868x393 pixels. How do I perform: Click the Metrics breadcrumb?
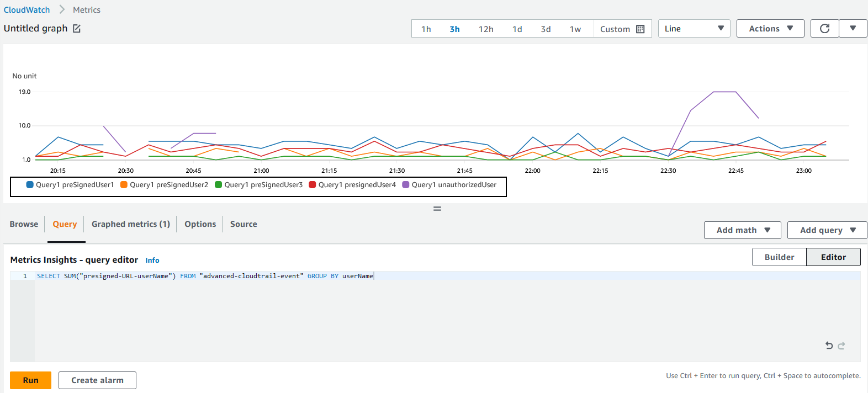(87, 10)
